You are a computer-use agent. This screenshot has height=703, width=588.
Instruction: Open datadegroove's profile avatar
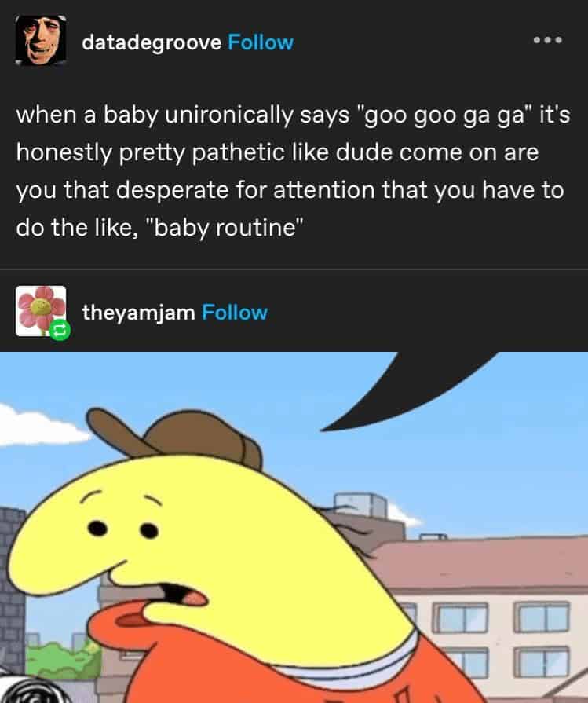(41, 42)
